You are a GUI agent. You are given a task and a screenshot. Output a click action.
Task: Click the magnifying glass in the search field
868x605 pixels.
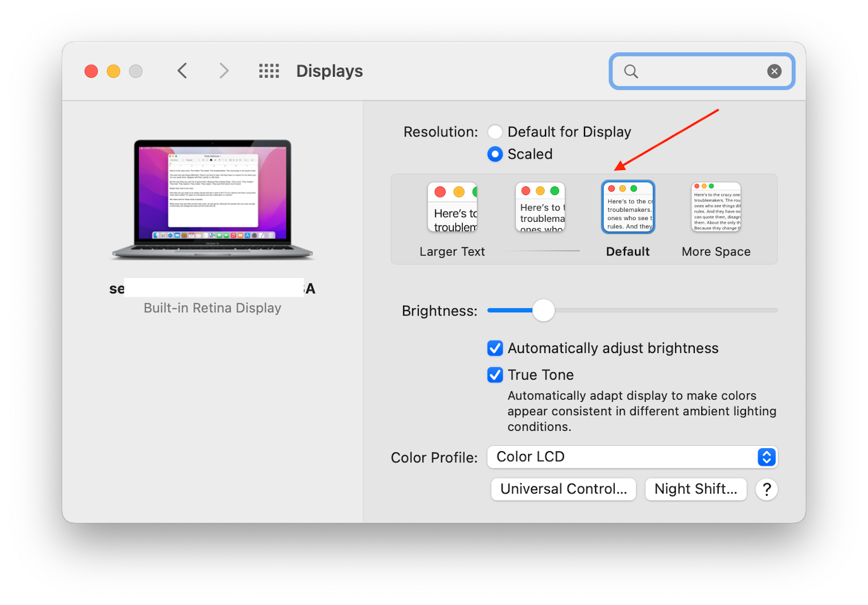[631, 71]
